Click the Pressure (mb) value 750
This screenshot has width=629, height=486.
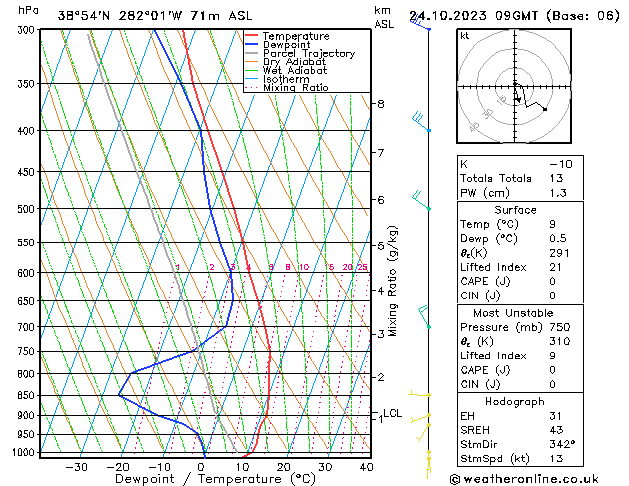[560, 327]
